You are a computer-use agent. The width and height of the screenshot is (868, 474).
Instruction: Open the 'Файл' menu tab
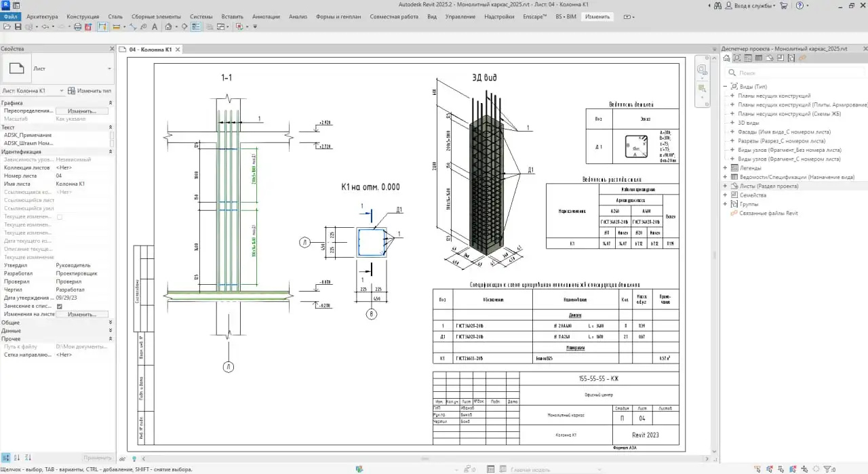click(x=11, y=16)
